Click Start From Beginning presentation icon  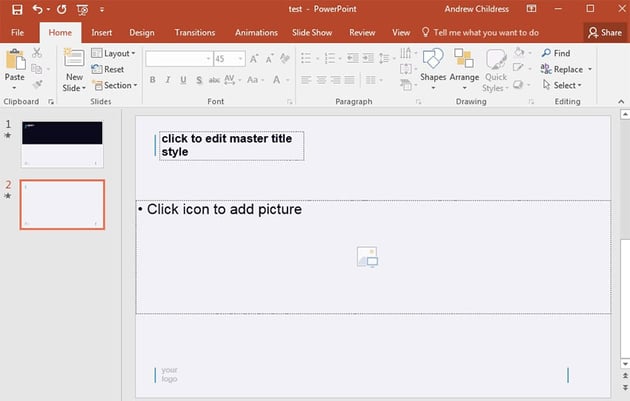coord(81,9)
